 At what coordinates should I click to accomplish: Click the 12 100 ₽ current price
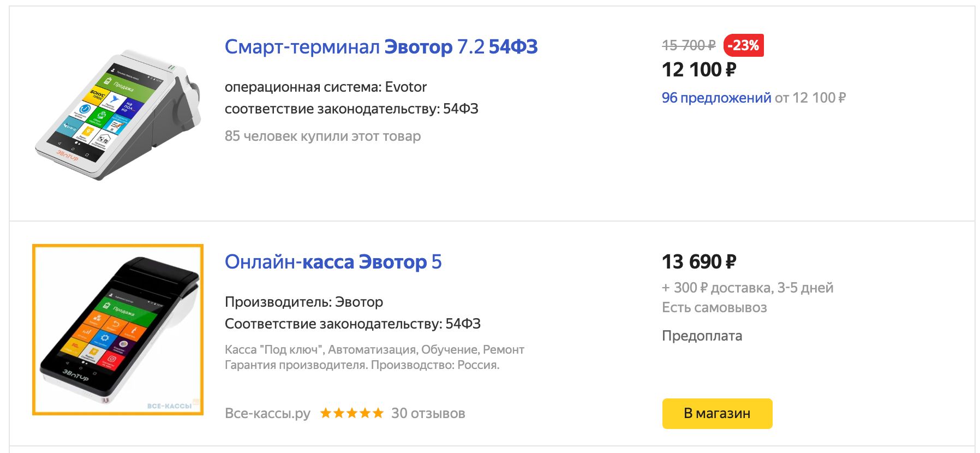[699, 70]
